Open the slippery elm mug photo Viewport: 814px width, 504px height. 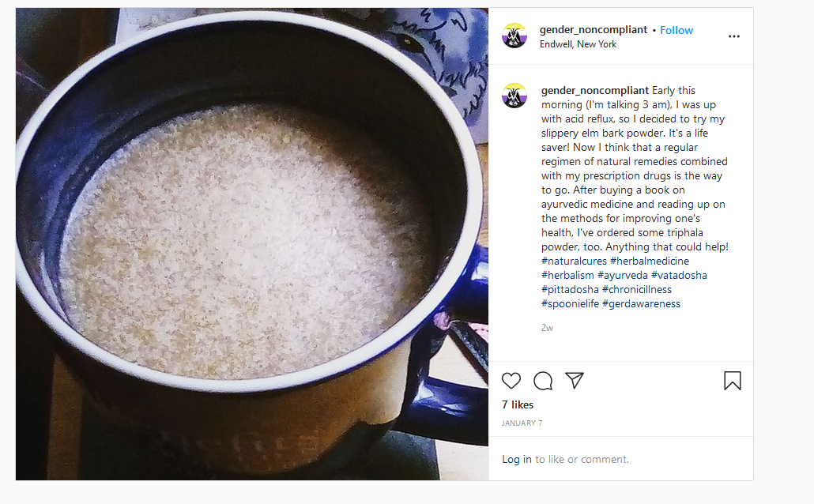[x=252, y=244]
